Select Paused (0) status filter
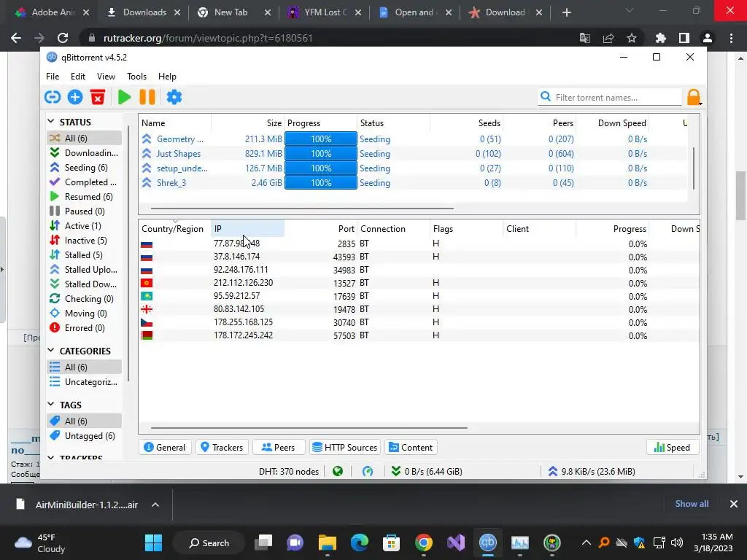Viewport: 747px width, 560px height. 84,211
